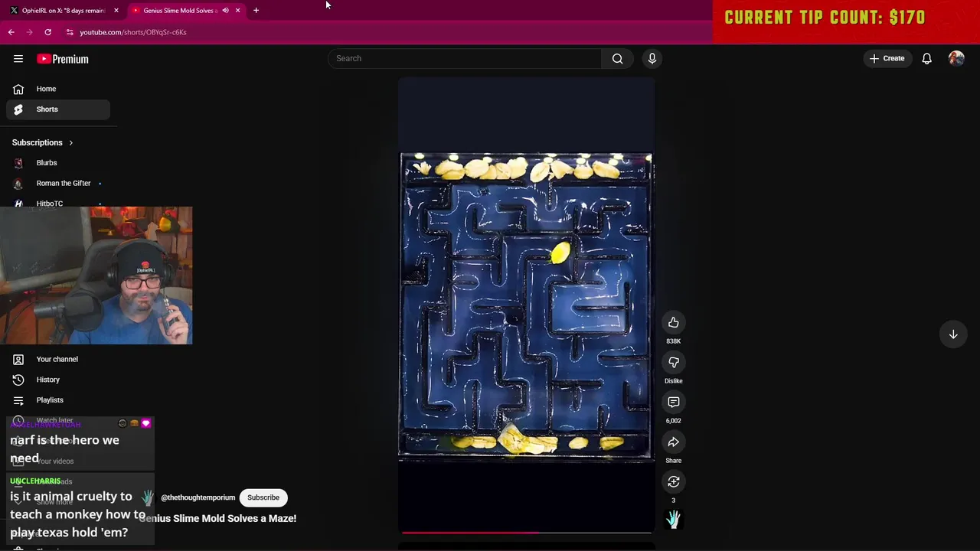Expand the Subscriptions section chevron

[70, 142]
